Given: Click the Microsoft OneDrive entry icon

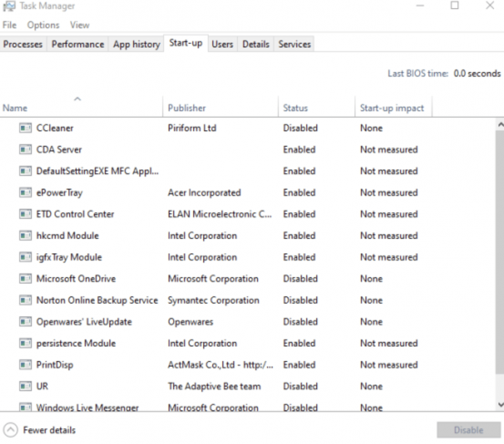Looking at the screenshot, I should 25,279.
